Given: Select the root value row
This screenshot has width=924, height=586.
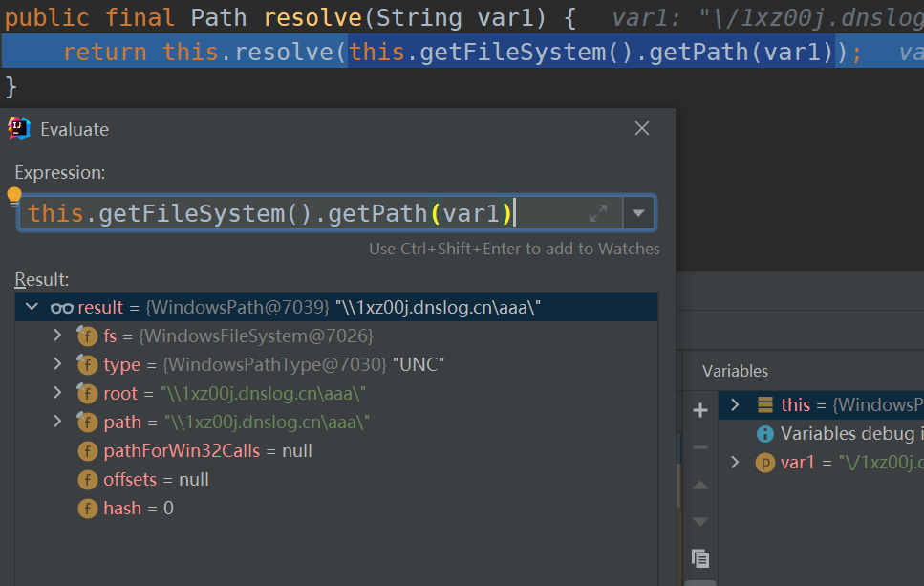Looking at the screenshot, I should (336, 393).
